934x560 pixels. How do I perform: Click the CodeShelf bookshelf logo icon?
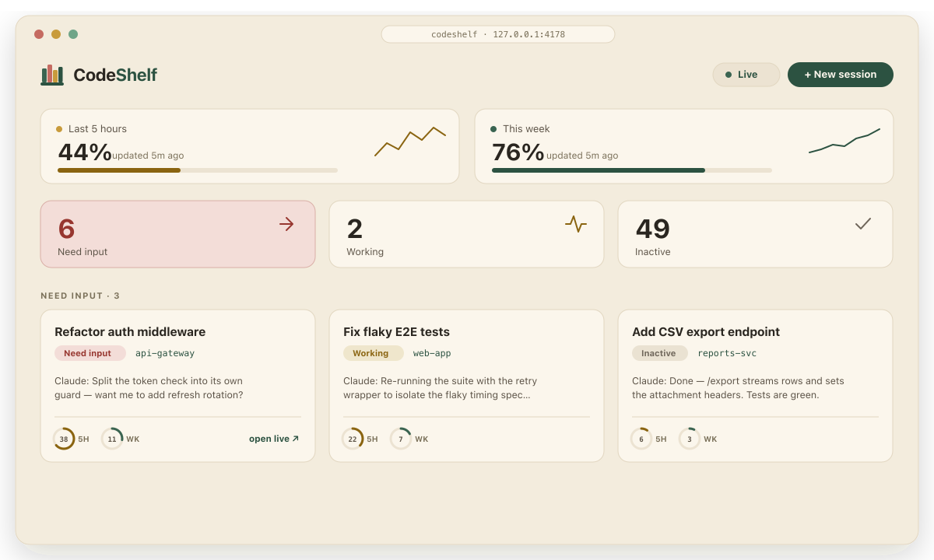[52, 75]
